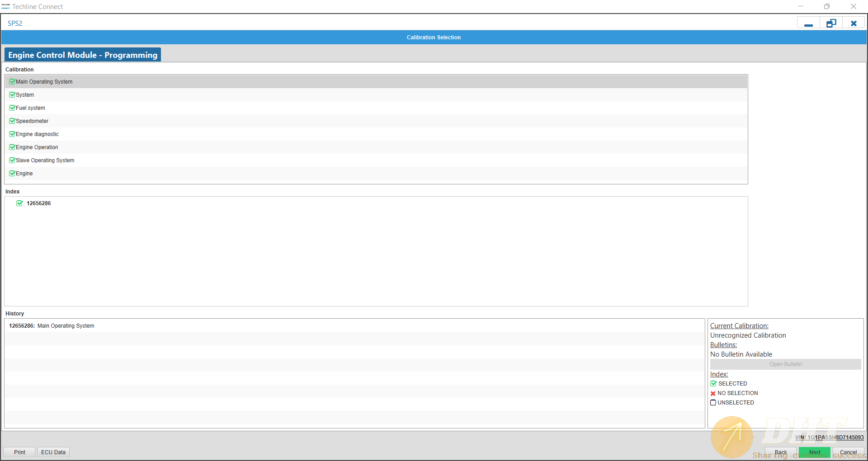This screenshot has height=461, width=868.
Task: Select the System calibration entry
Action: pos(25,95)
